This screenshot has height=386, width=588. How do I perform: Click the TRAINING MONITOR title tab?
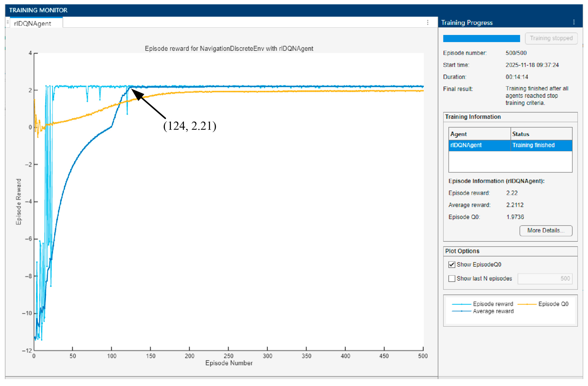38,10
